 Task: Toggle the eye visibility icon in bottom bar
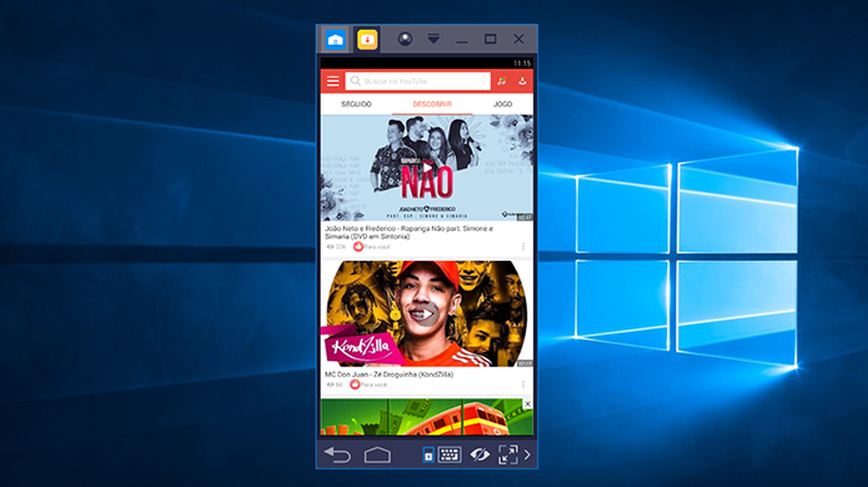479,455
